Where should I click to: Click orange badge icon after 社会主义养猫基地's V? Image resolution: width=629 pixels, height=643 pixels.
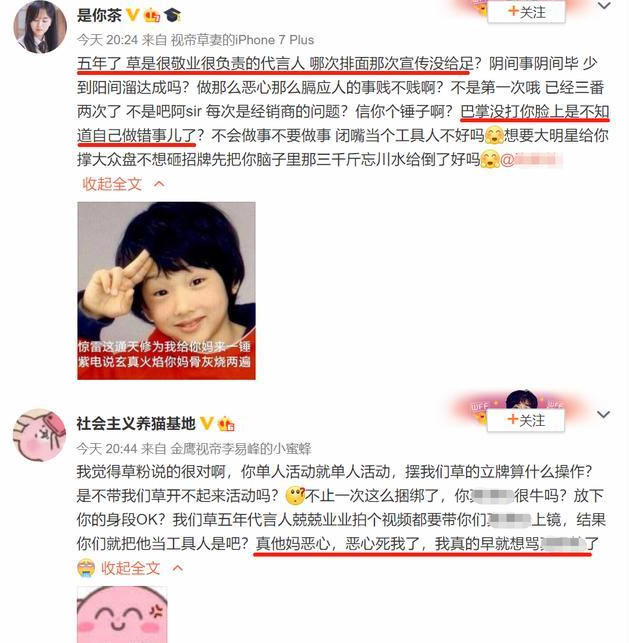(x=226, y=424)
